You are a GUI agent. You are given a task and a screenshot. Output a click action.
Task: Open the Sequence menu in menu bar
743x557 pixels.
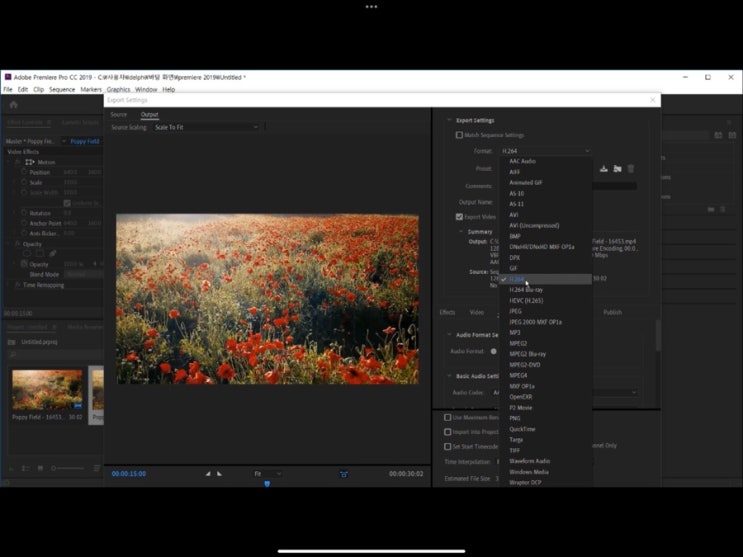point(62,89)
